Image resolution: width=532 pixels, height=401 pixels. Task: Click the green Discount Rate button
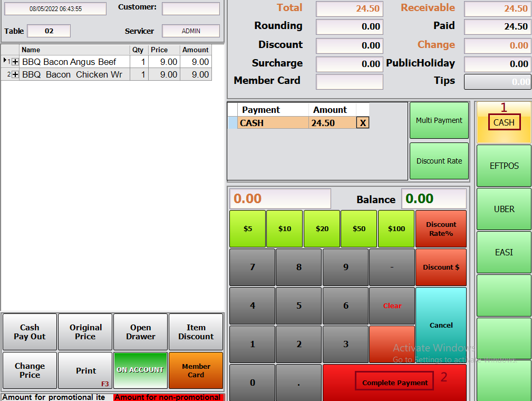coord(439,161)
